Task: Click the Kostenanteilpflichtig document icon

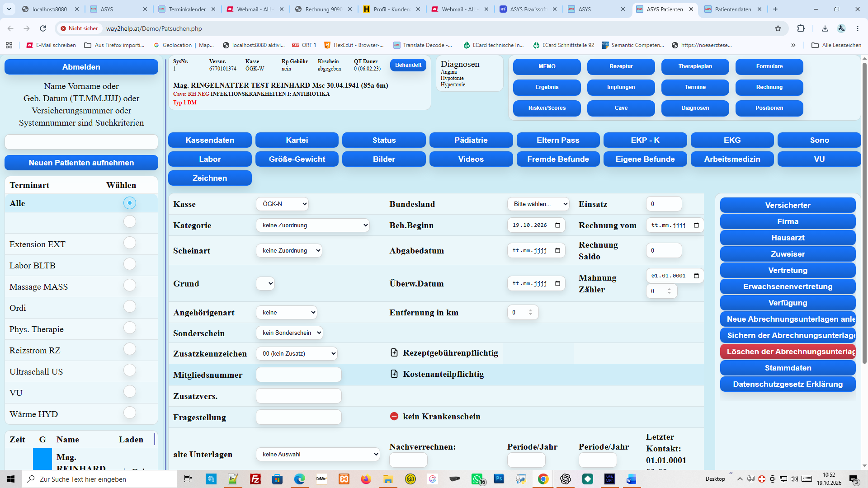Action: pos(394,374)
